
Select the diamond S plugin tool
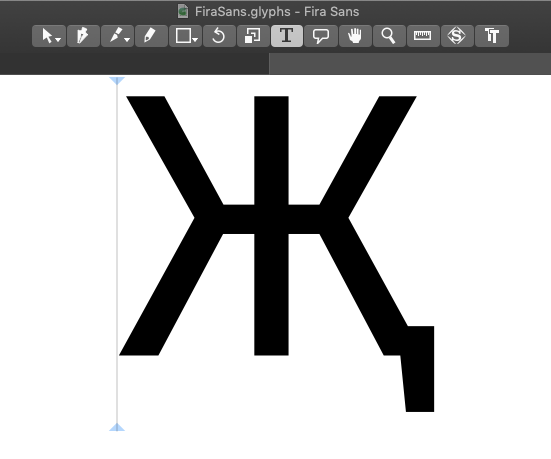point(456,36)
